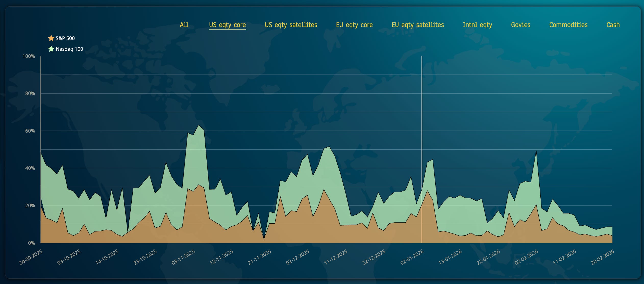The image size is (644, 284).
Task: Click the 20-02-2026 date axis label
Action: (x=602, y=257)
